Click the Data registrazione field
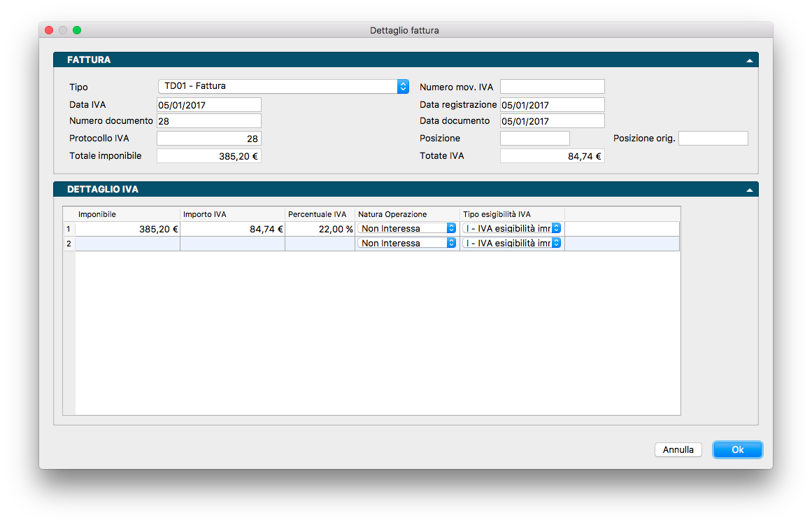The width and height of the screenshot is (812, 525). (552, 105)
